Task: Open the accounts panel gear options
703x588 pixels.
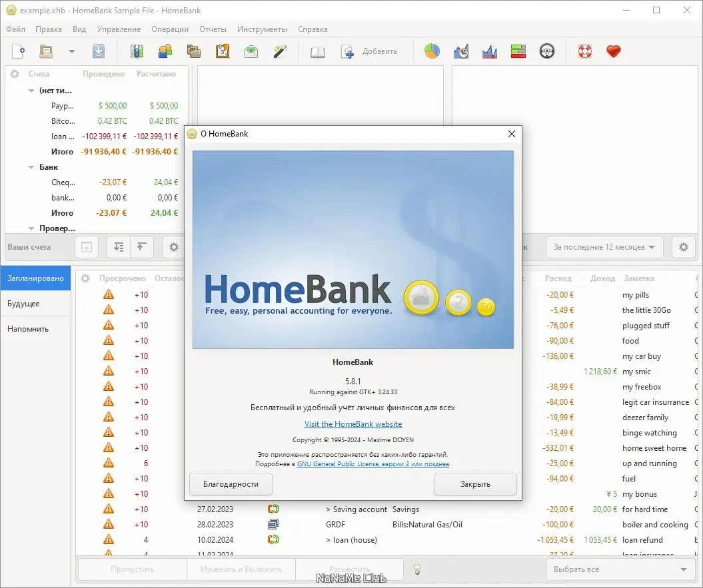Action: 173,247
